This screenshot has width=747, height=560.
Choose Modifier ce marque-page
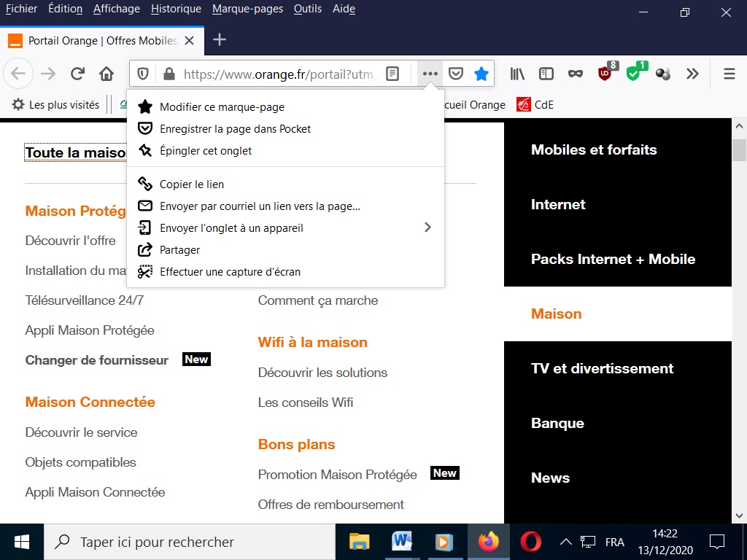[285, 106]
